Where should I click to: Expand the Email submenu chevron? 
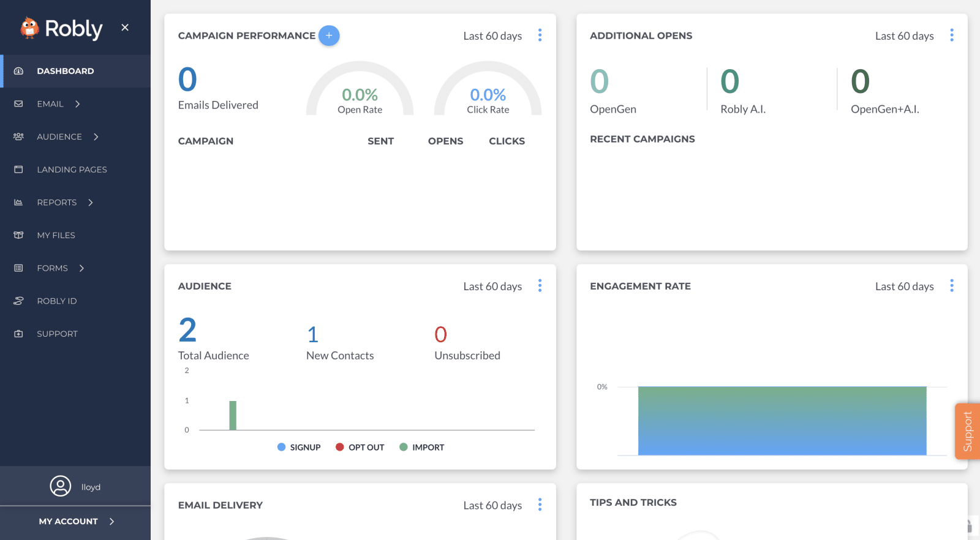click(x=78, y=104)
